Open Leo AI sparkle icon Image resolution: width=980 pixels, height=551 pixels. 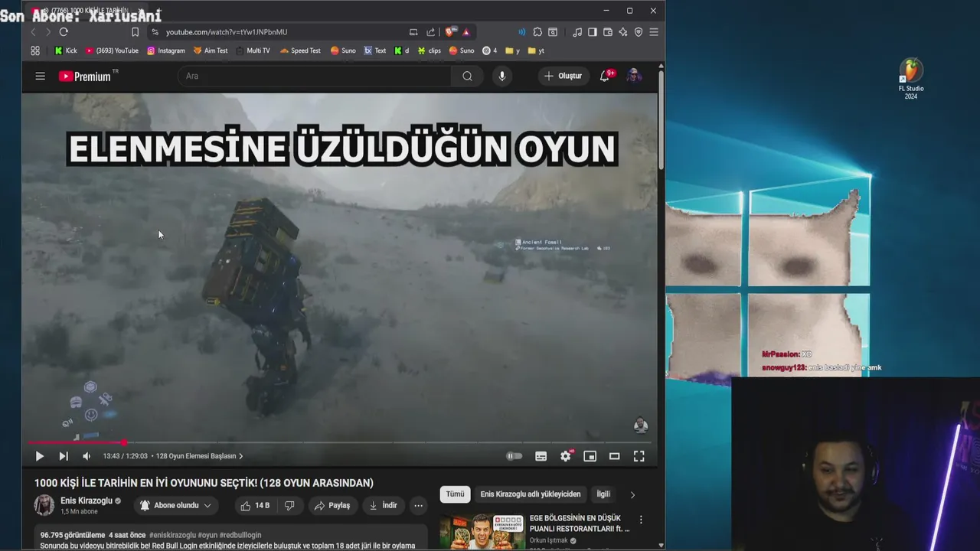pyautogui.click(x=623, y=32)
